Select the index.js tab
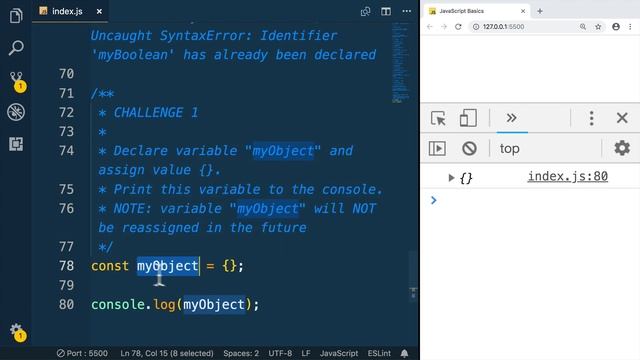This screenshot has height=360, width=640. click(x=70, y=11)
